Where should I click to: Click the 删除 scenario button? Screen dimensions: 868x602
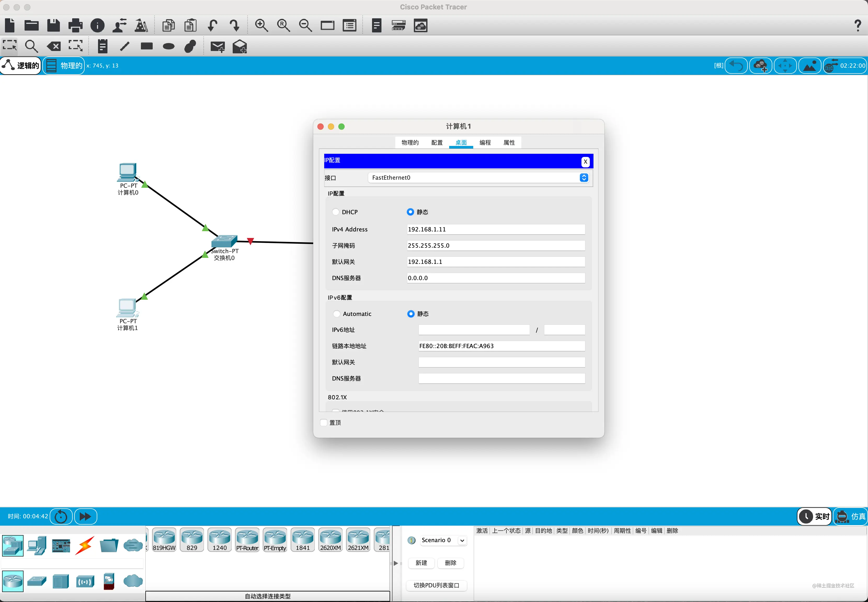(450, 563)
